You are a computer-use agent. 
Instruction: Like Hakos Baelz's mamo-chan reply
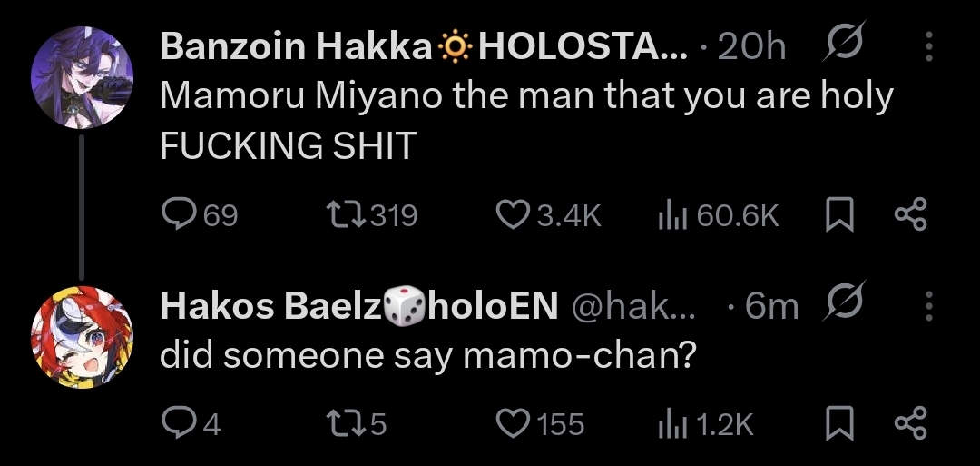pos(513,424)
